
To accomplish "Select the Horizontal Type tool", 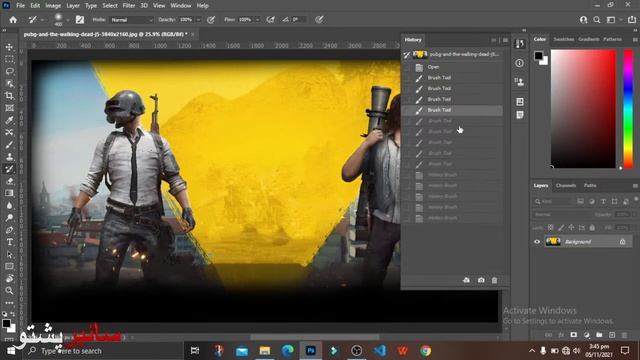I will (x=9, y=242).
